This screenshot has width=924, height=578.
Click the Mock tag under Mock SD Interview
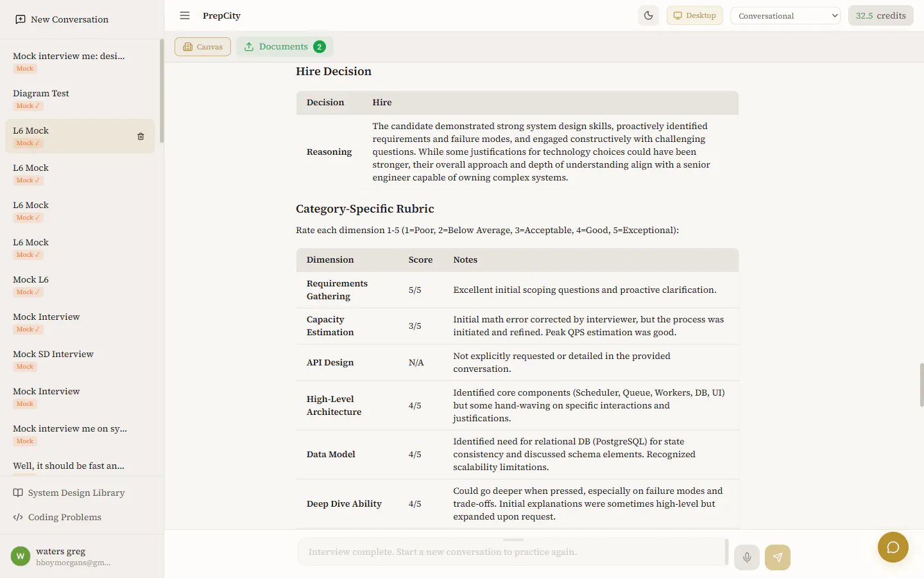click(25, 367)
